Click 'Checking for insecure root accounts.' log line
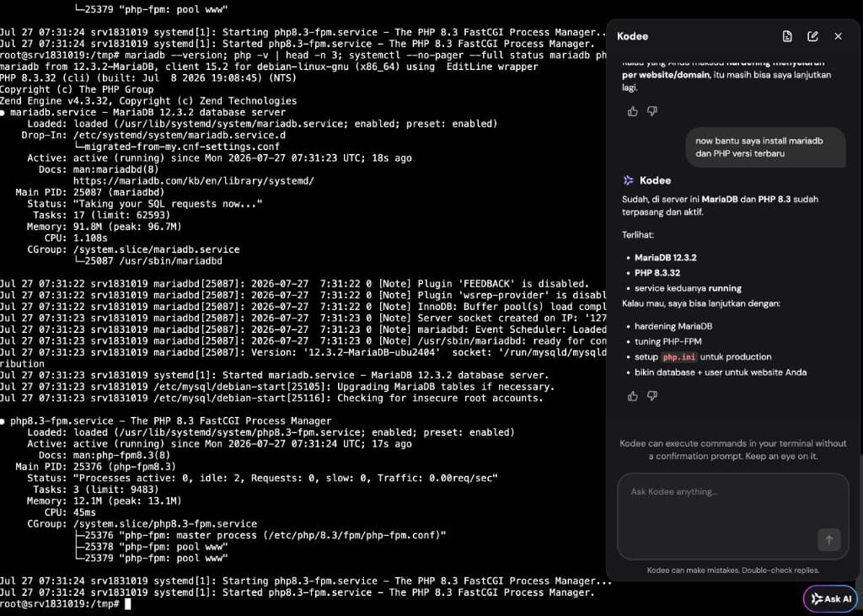Viewport: 863px width, 616px height. click(x=271, y=398)
